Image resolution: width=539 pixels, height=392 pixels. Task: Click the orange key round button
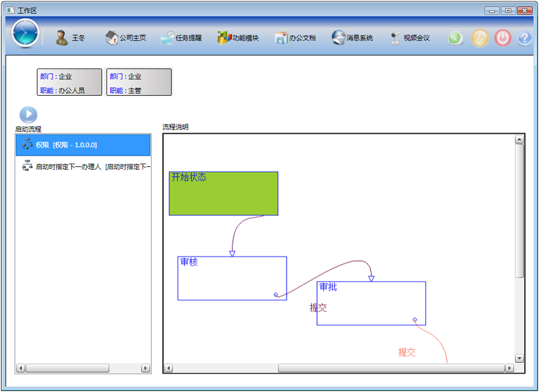point(479,38)
